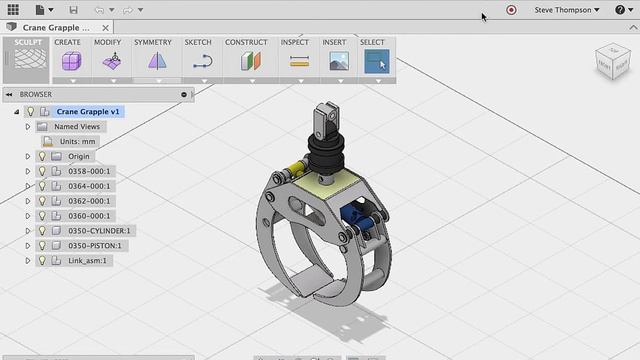Expand component 0350-PISTON:1
Image resolution: width=640 pixels, height=360 pixels.
[x=28, y=246]
